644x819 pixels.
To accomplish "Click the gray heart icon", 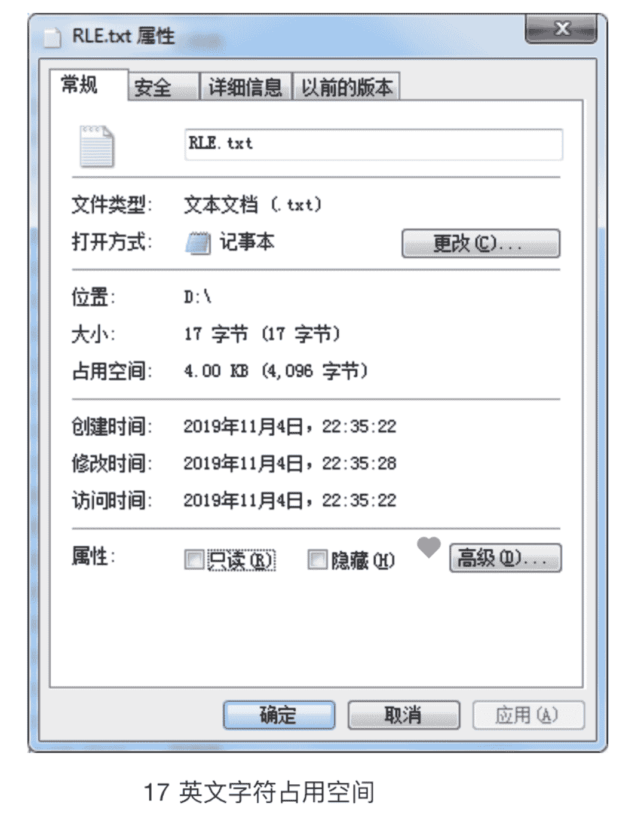I will [428, 547].
